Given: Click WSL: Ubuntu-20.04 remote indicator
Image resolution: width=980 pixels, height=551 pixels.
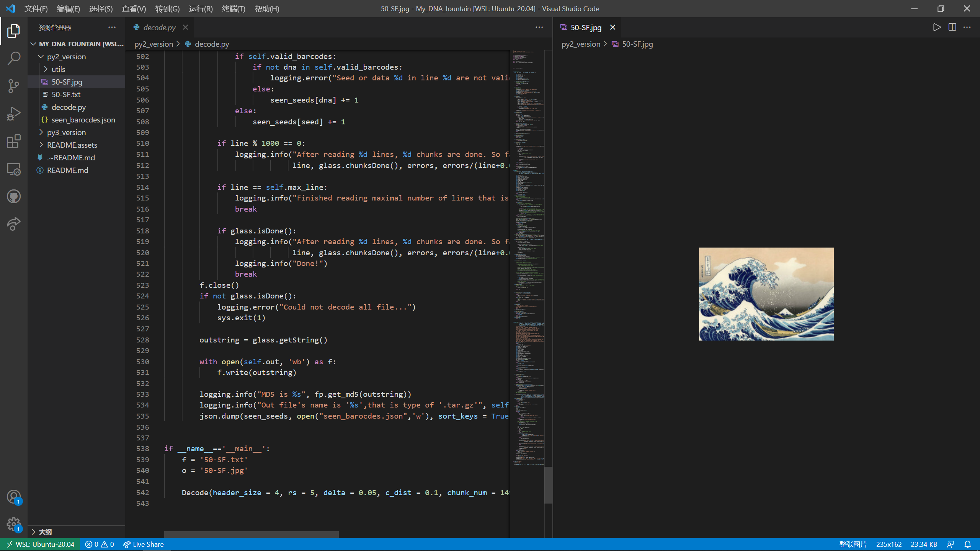Looking at the screenshot, I should pos(40,544).
